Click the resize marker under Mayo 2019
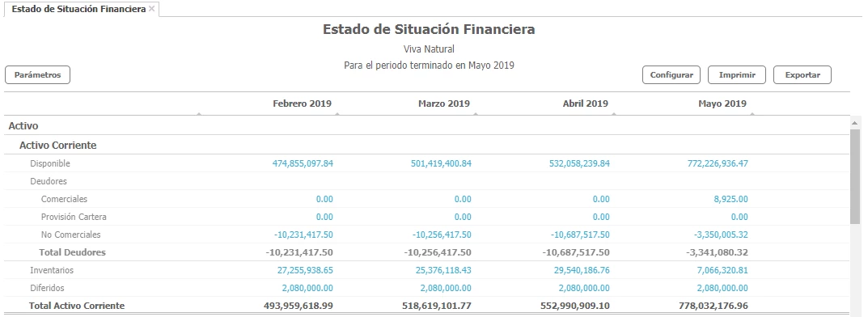Image resolution: width=868 pixels, height=317 pixels. pyautogui.click(x=752, y=114)
